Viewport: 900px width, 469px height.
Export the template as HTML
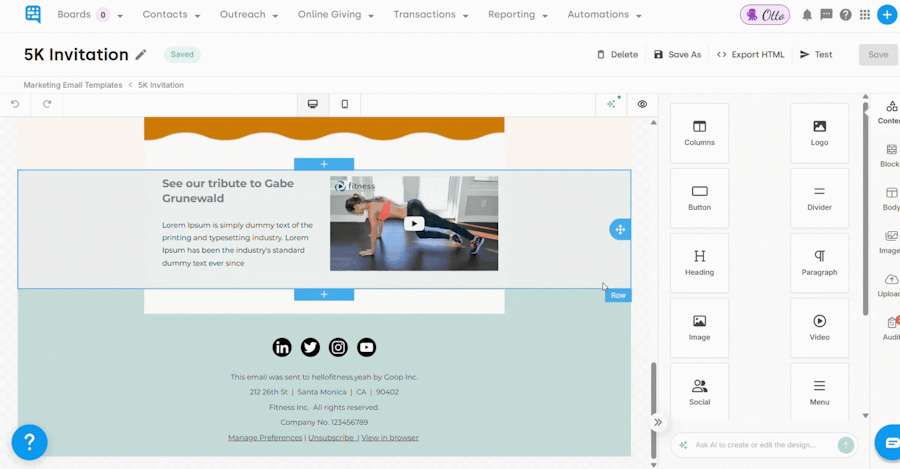[750, 55]
